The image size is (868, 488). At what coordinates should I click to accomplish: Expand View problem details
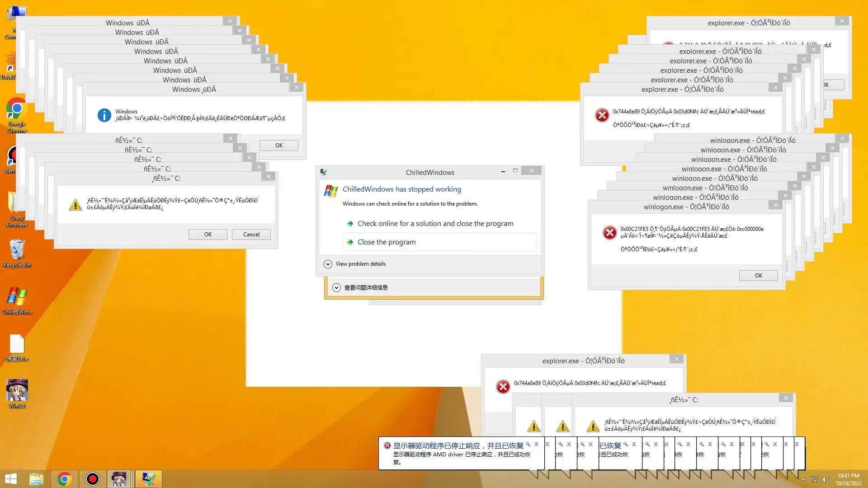click(328, 264)
